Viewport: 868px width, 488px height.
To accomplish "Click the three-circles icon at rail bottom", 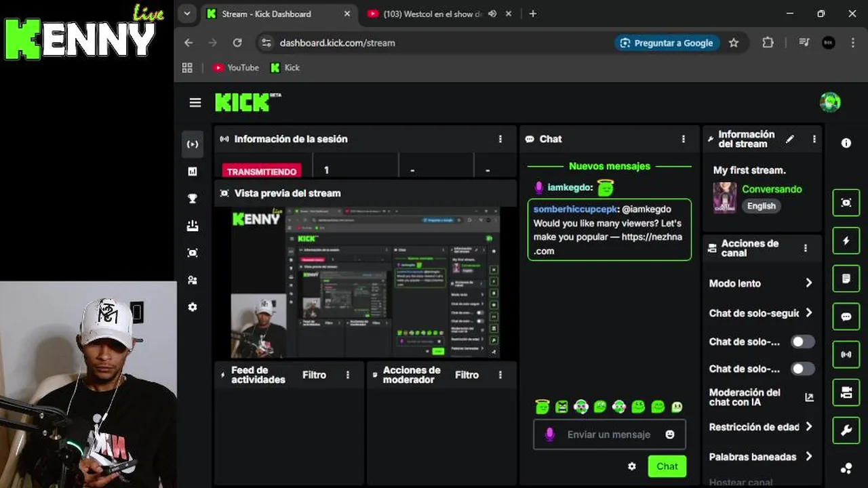I will pos(846,468).
